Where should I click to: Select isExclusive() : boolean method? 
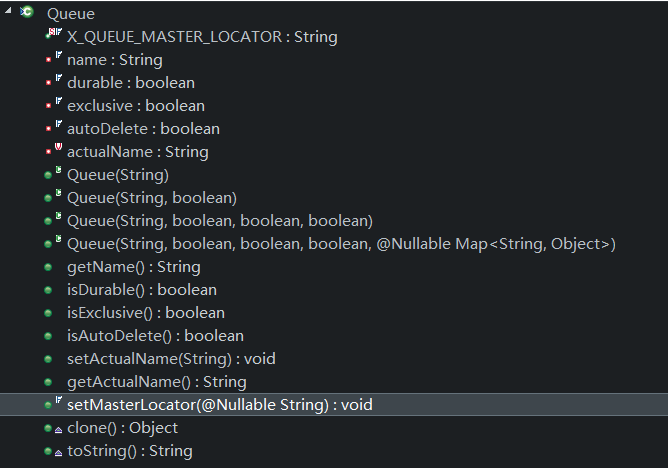[145, 313]
